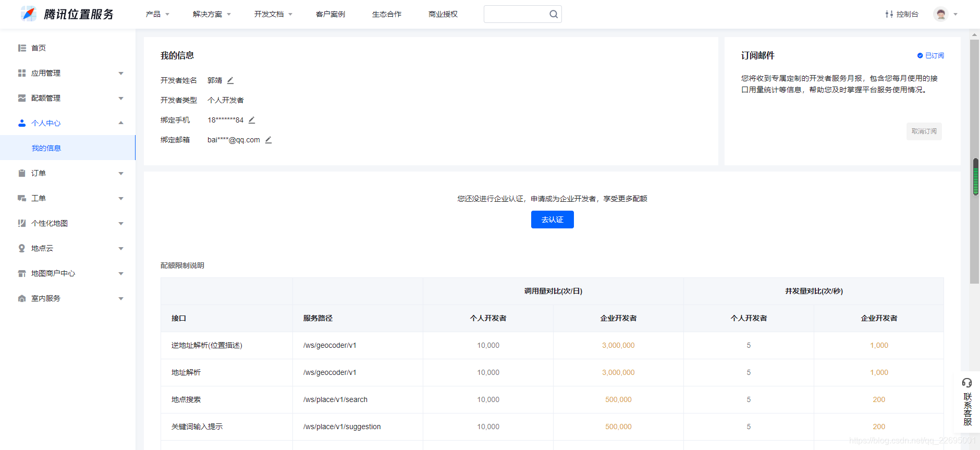The image size is (980, 450).
Task: Click the 工单 ticket icon
Action: pos(22,198)
